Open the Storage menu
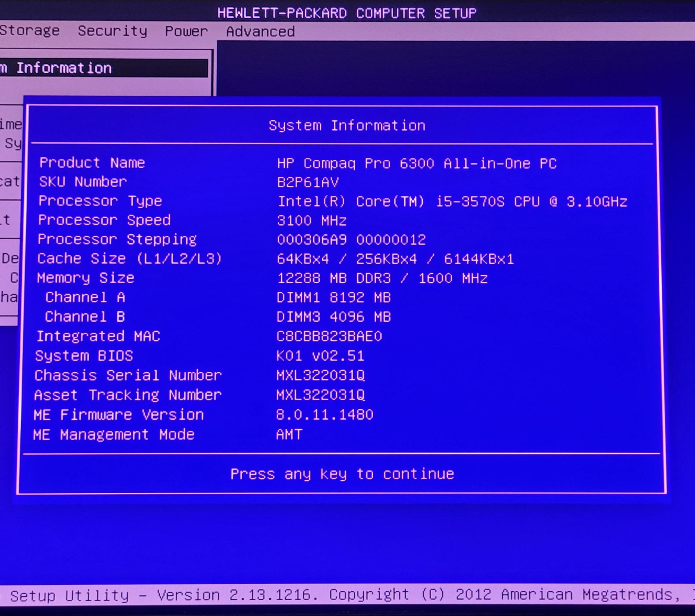Viewport: 695px width, 616px height. point(30,31)
